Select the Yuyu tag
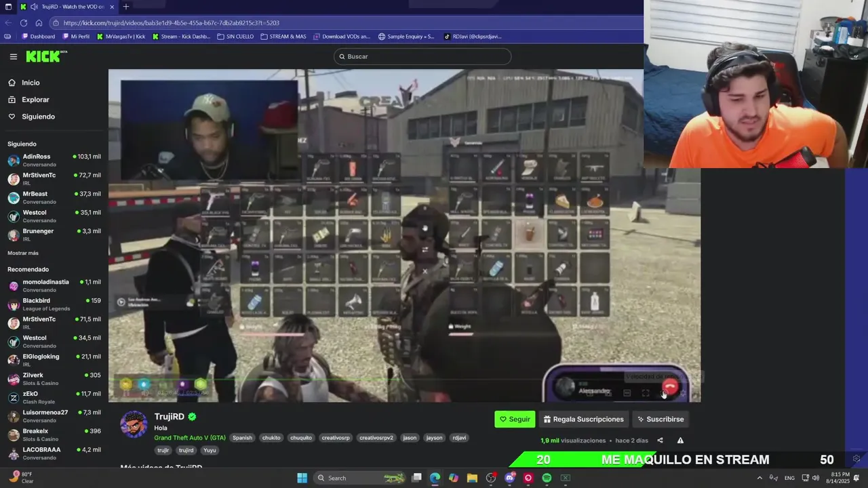The image size is (868, 488). (210, 450)
